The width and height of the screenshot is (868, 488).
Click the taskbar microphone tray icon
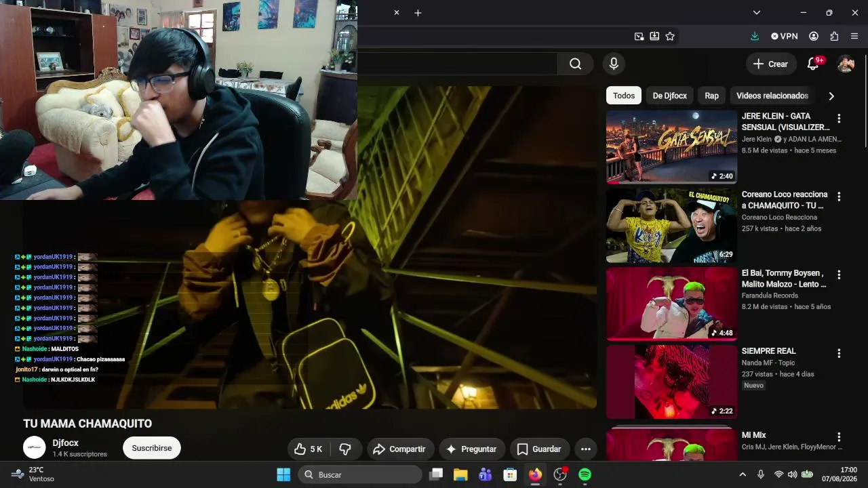pyautogui.click(x=761, y=474)
